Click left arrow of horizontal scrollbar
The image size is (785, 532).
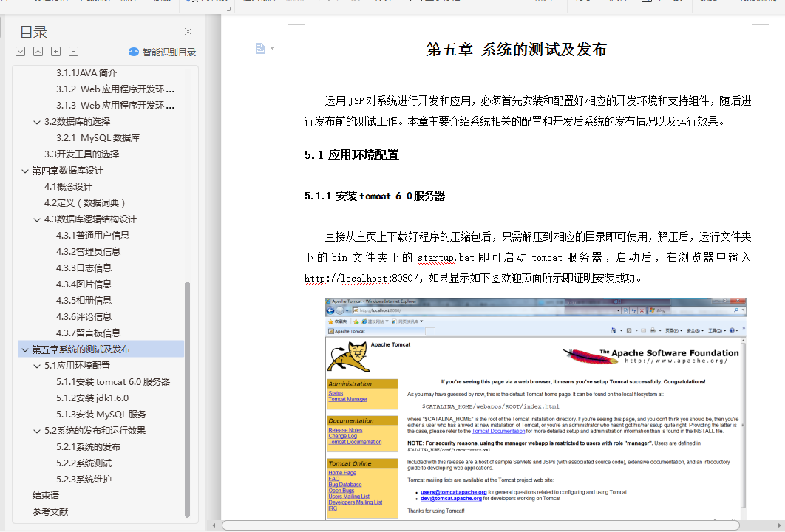(x=214, y=525)
